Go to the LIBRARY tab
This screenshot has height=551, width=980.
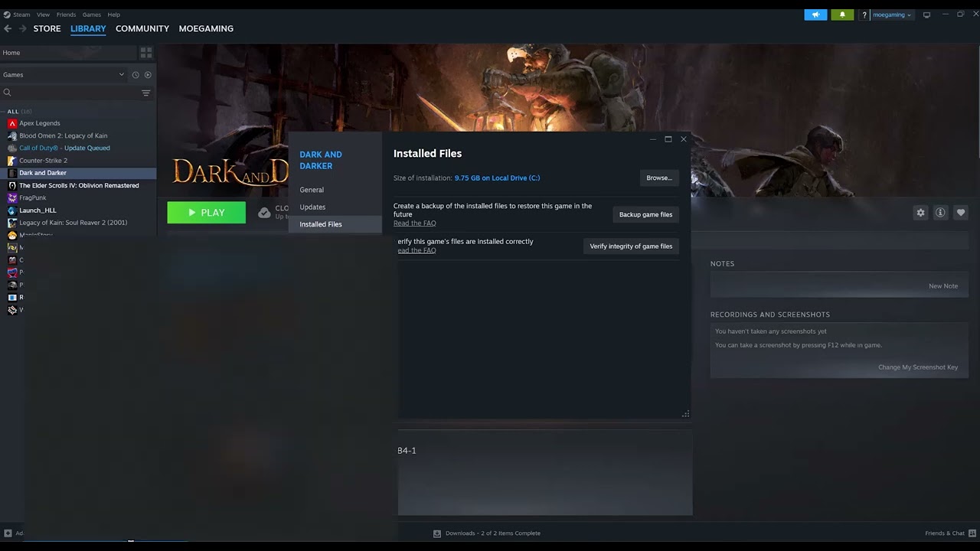tap(88, 28)
